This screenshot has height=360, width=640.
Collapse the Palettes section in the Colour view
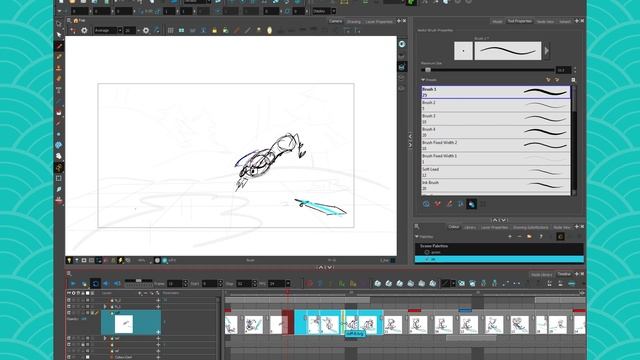pos(417,236)
